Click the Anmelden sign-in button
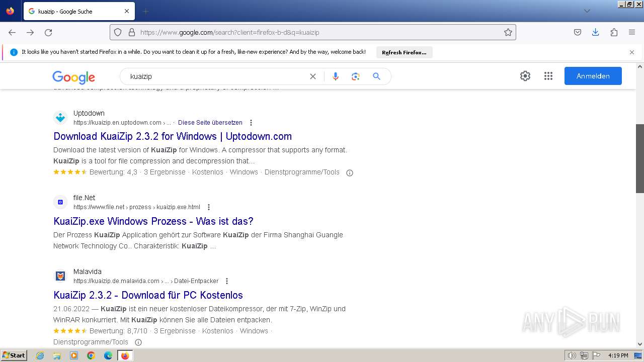644x362 pixels. coord(593,76)
